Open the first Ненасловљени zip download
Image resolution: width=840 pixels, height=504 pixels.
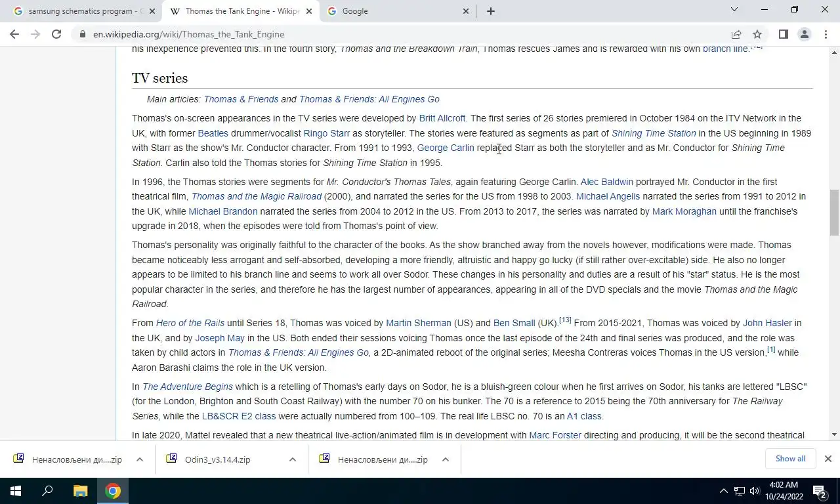pos(68,459)
